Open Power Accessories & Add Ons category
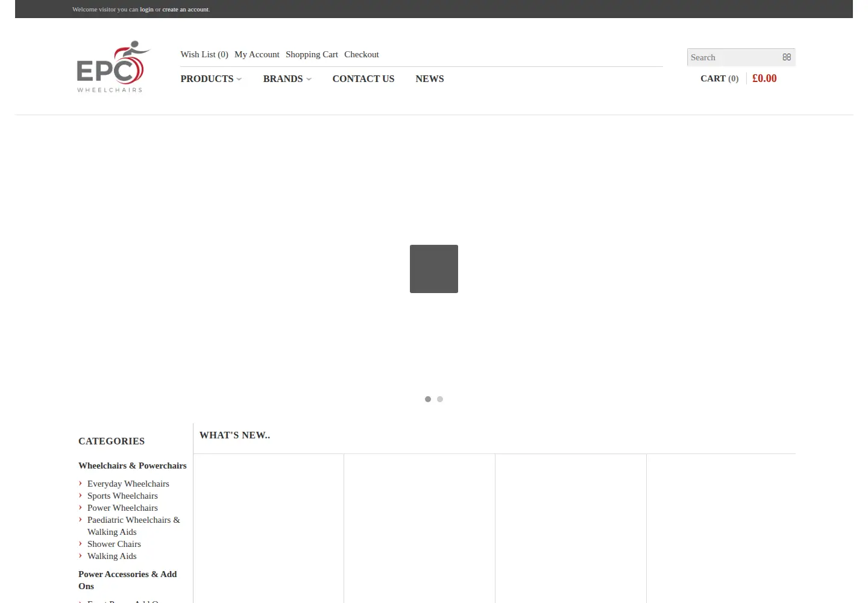Viewport: 868px width, 603px height. coord(128,580)
